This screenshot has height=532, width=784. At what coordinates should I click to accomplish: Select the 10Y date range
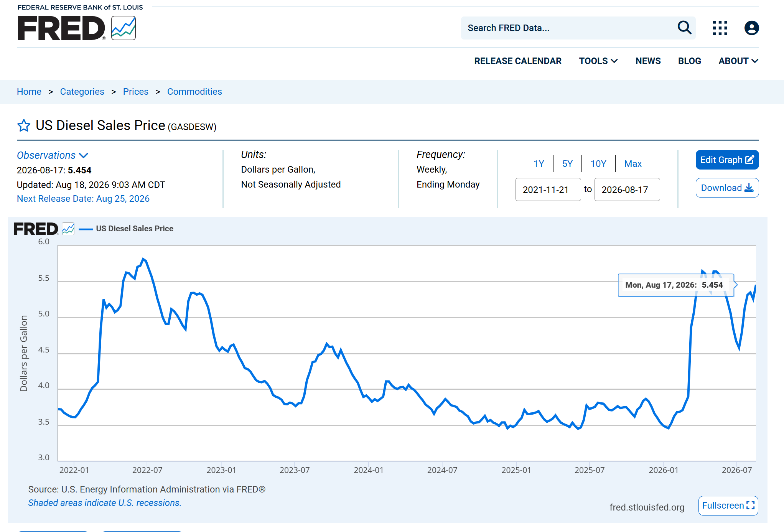598,164
